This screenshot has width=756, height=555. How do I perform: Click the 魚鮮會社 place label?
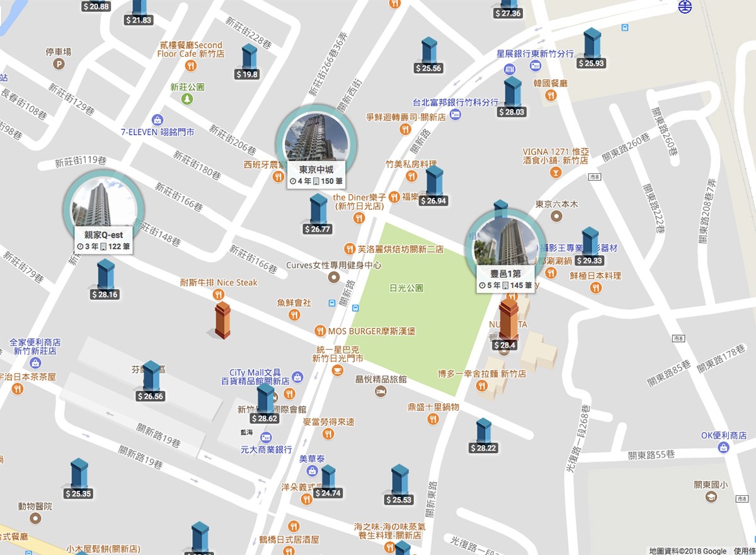pos(294,302)
